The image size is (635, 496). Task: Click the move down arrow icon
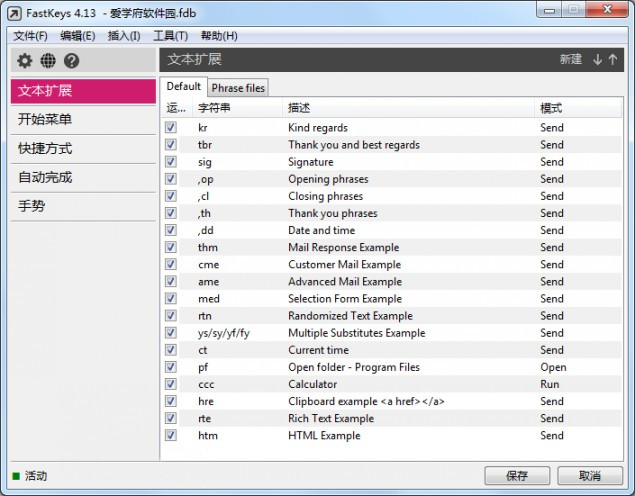(x=597, y=60)
